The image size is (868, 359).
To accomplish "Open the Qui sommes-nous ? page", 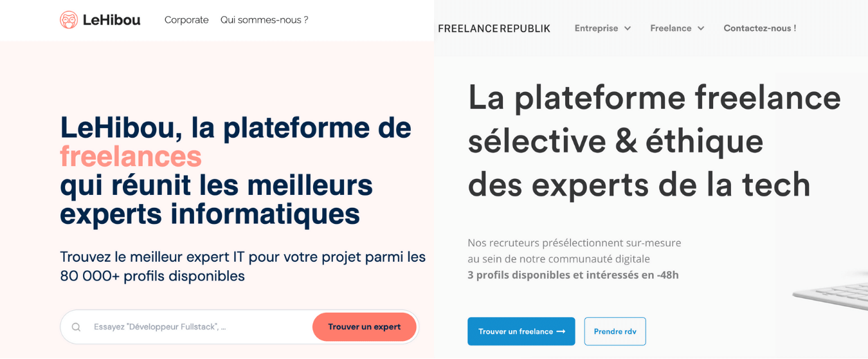I will [x=264, y=20].
